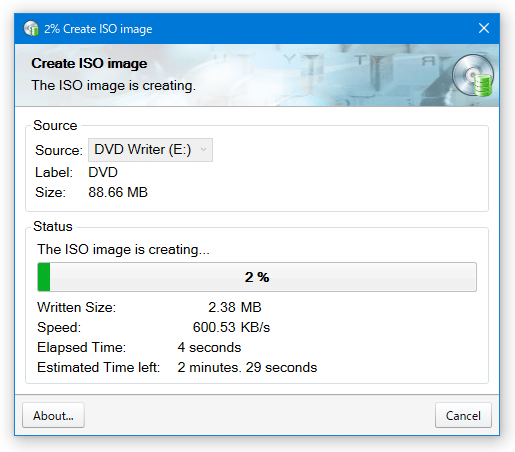Click the Status group label
Image resolution: width=515 pixels, height=452 pixels.
53,226
